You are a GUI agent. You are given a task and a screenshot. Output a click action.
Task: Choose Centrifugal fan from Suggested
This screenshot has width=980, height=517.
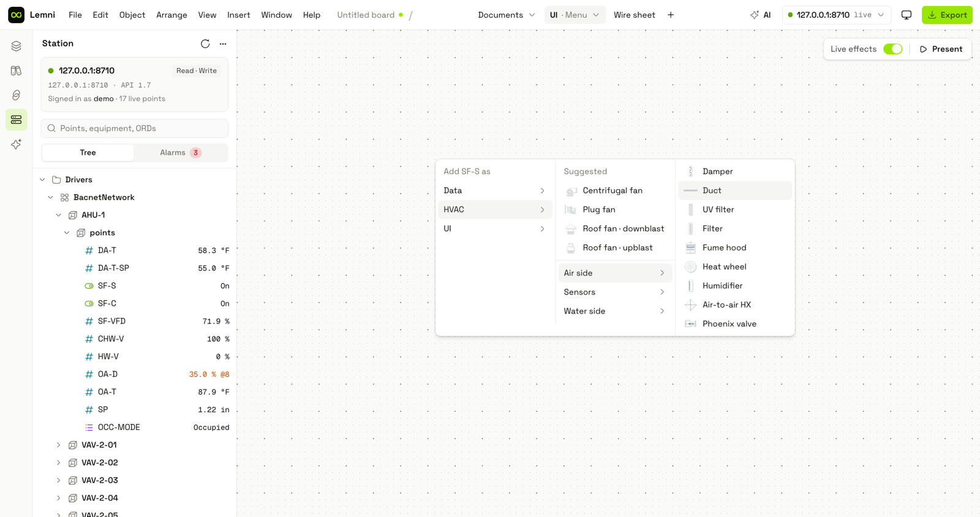click(615, 191)
